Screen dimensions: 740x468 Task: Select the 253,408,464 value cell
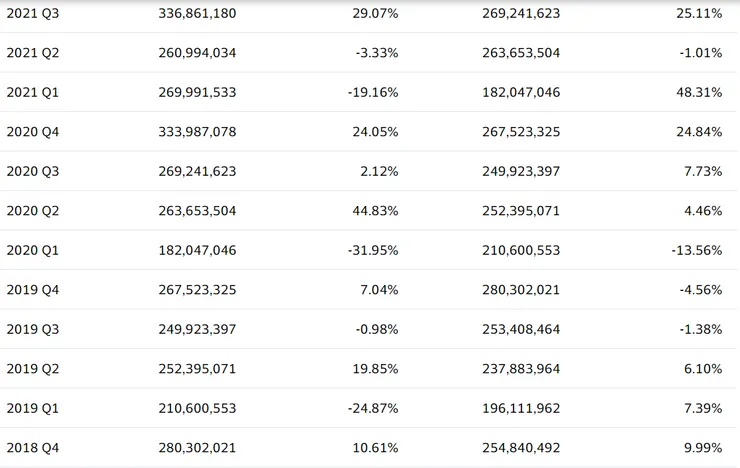[x=520, y=329]
